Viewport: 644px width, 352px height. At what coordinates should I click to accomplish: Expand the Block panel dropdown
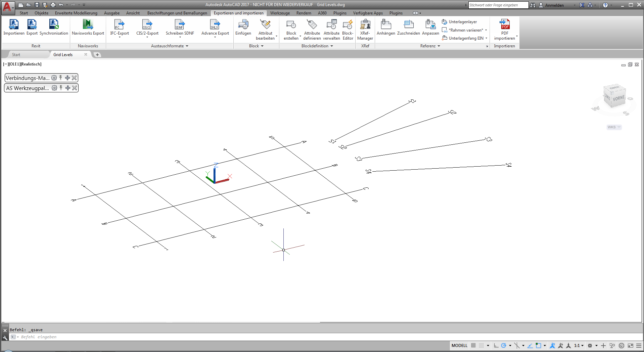click(x=256, y=46)
